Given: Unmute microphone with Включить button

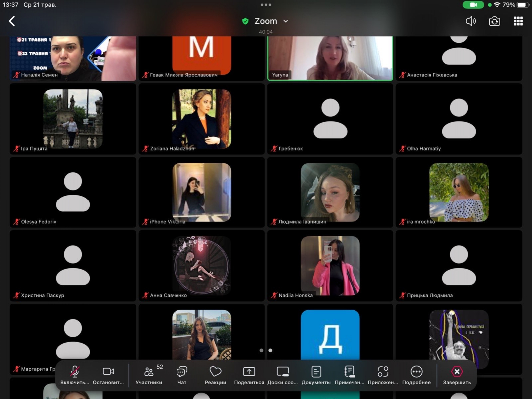Looking at the screenshot, I should click(x=75, y=375).
